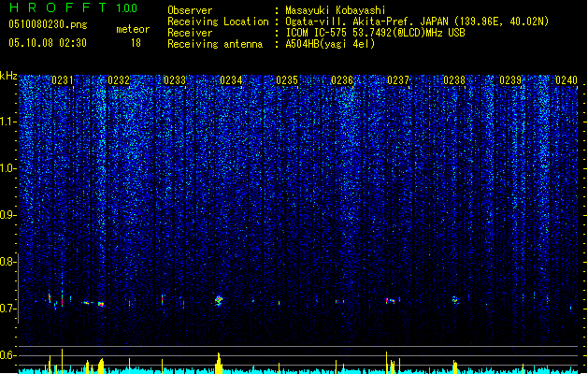Viewport: 588px width, 374px height.
Task: Click the meteor count value 18
Action: coord(136,43)
